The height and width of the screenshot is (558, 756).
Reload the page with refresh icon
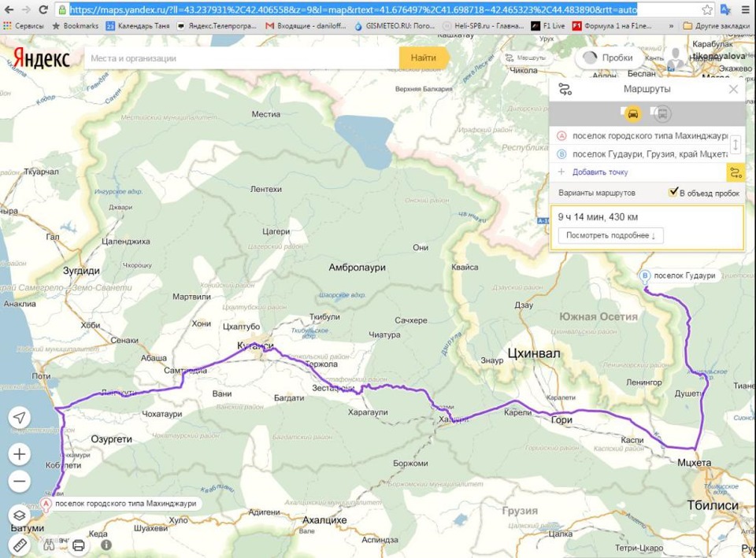(x=43, y=9)
